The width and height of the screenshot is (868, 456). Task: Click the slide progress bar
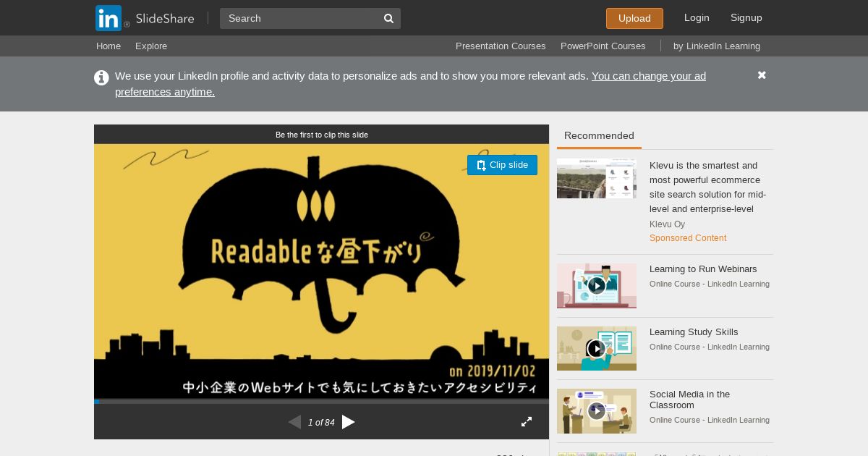pos(321,401)
